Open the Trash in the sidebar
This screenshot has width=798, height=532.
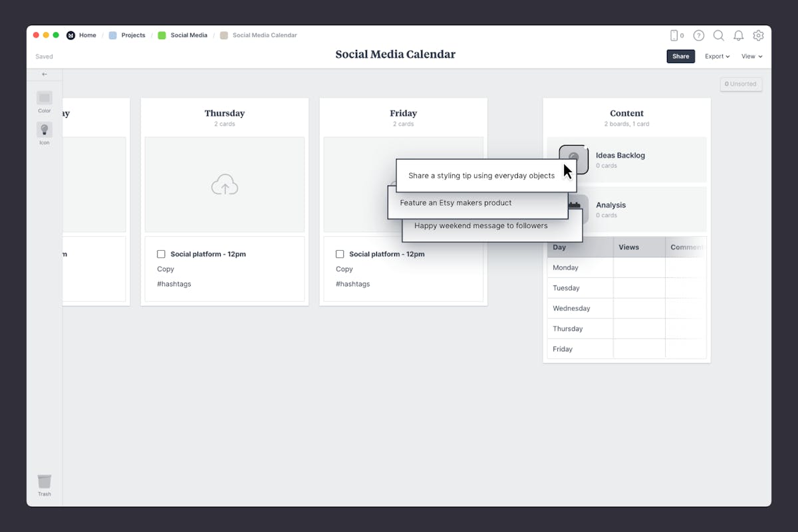(x=44, y=483)
